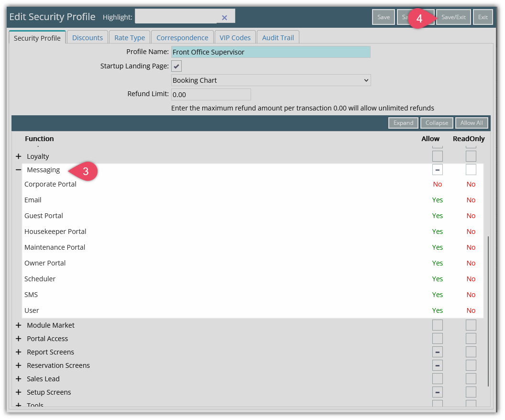Image resolution: width=505 pixels, height=420 pixels.
Task: Click the Allow 'Yes' for Scheduler
Action: (x=438, y=279)
